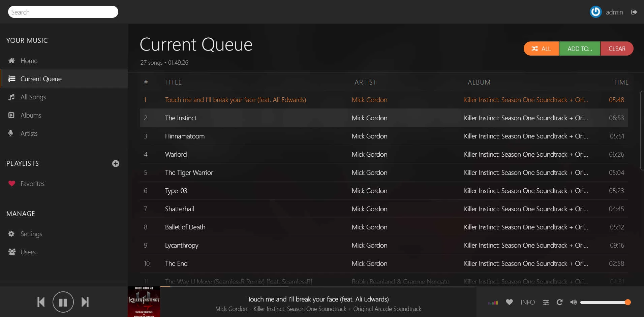Expand the ADD TO... menu

click(580, 49)
